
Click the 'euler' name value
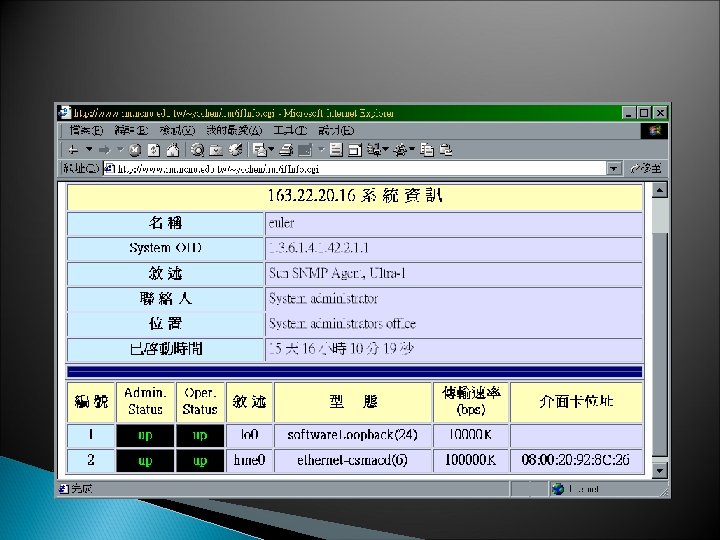[281, 223]
